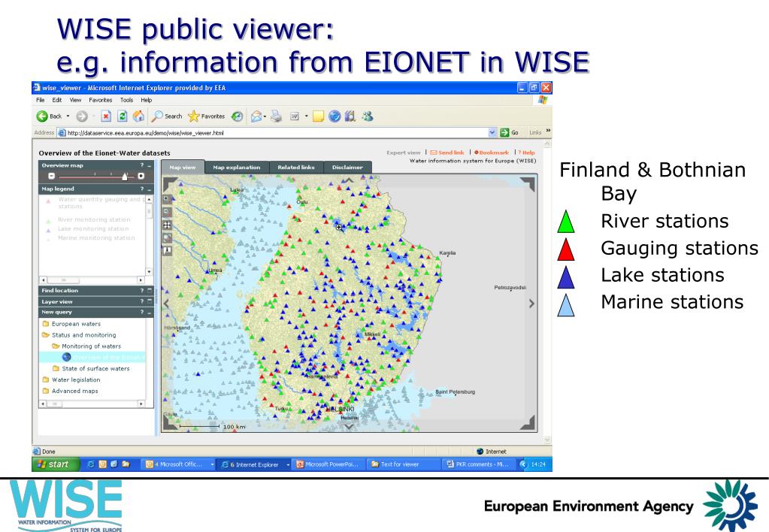Expand the Advanced maps folder

(71, 391)
